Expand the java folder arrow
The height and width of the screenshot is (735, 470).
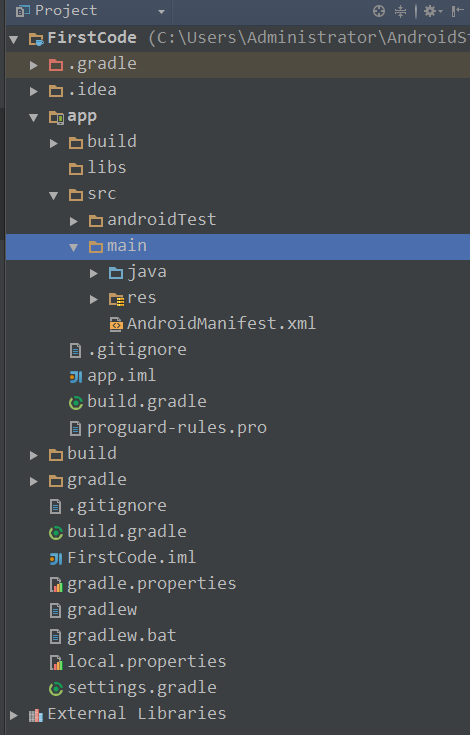click(94, 273)
